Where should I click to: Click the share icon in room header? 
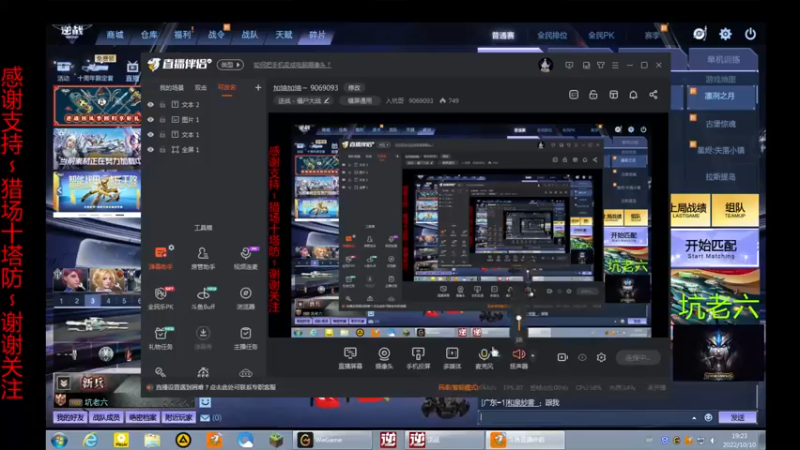click(x=653, y=95)
